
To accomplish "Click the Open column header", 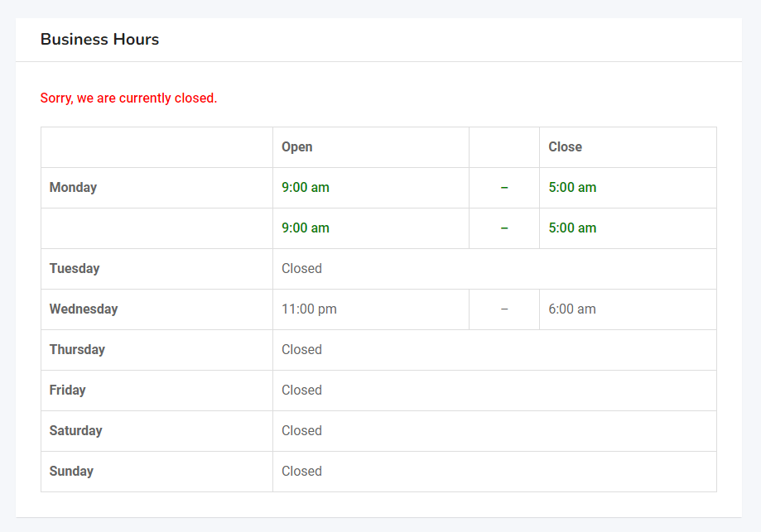I will 296,146.
